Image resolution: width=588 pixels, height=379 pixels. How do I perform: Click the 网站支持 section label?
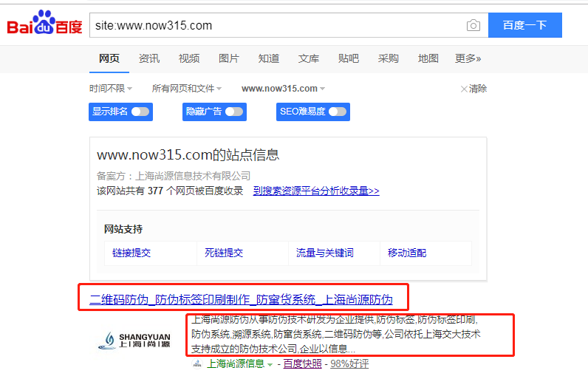(x=123, y=229)
